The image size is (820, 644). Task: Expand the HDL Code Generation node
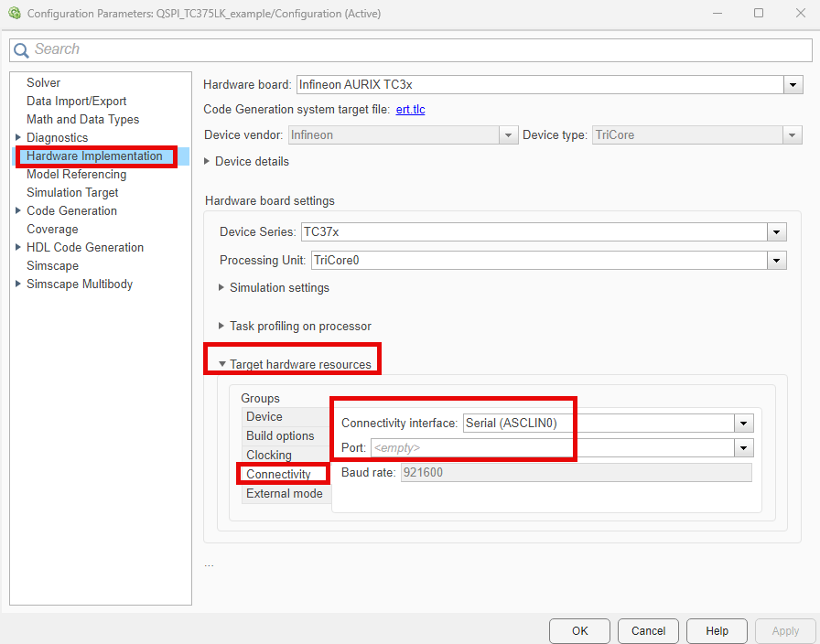tap(18, 247)
